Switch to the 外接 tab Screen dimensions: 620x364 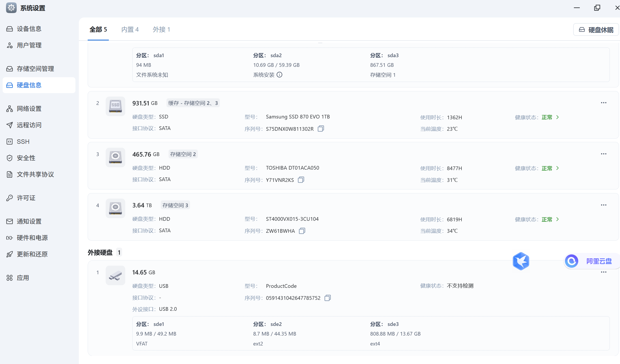pos(161,29)
